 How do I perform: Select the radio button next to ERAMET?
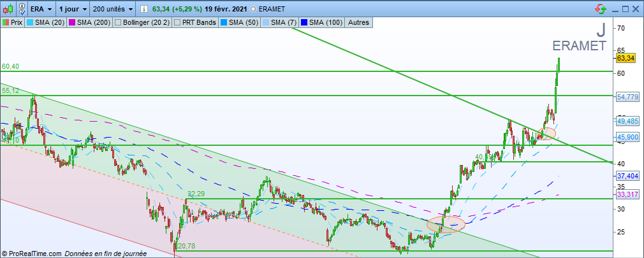click(x=253, y=9)
